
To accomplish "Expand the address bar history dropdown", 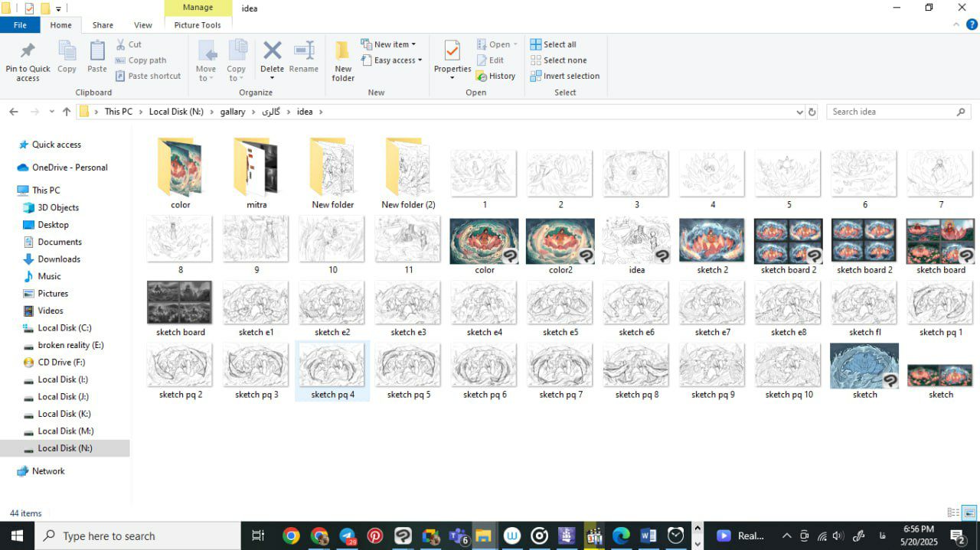I will coord(799,112).
